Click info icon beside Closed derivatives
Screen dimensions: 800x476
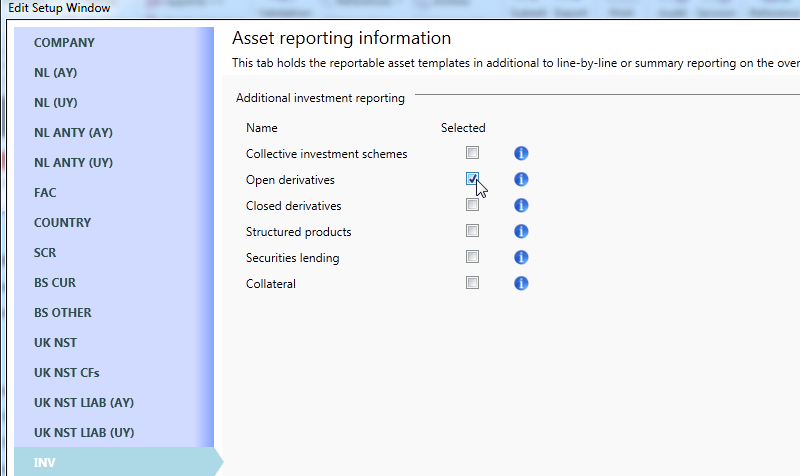521,205
